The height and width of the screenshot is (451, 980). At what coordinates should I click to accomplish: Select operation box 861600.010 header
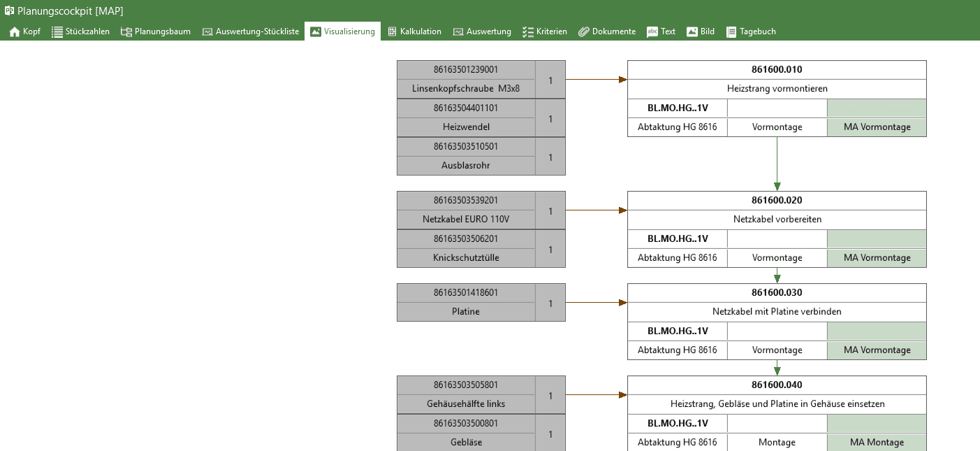coord(777,70)
